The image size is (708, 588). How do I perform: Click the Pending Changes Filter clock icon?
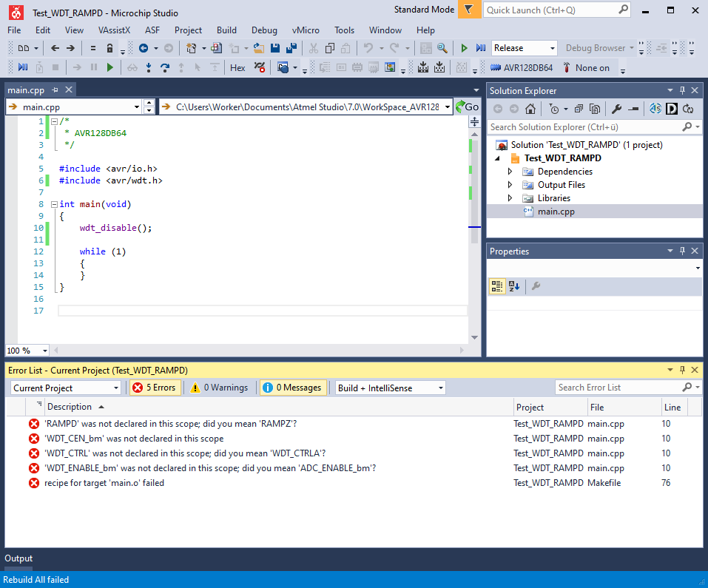(554, 109)
